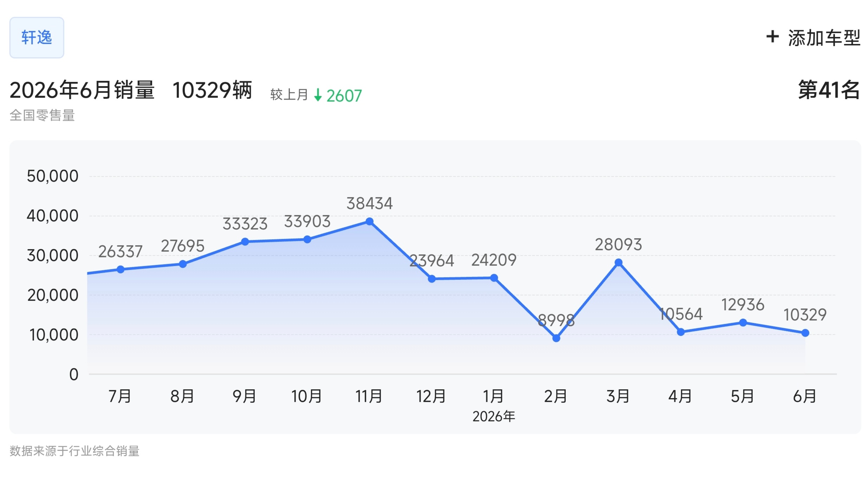Viewport: 868px width, 488px height.
Task: Click the 6月 x-axis label
Action: tap(805, 396)
